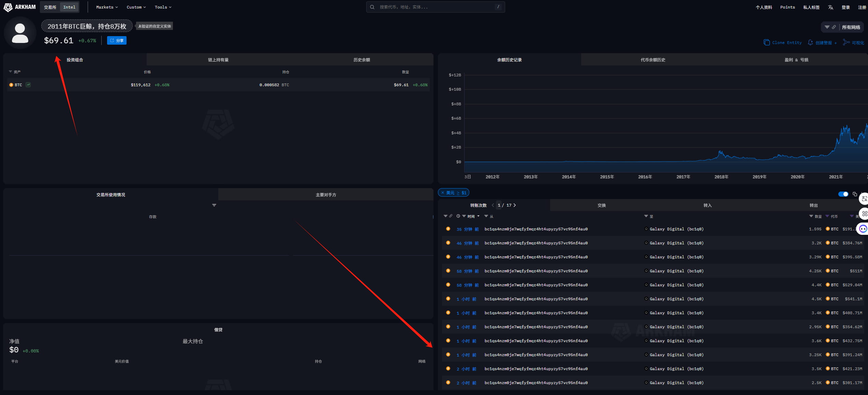The width and height of the screenshot is (868, 395).
Task: Click the chain link icon beside 所有网络
Action: click(x=834, y=27)
